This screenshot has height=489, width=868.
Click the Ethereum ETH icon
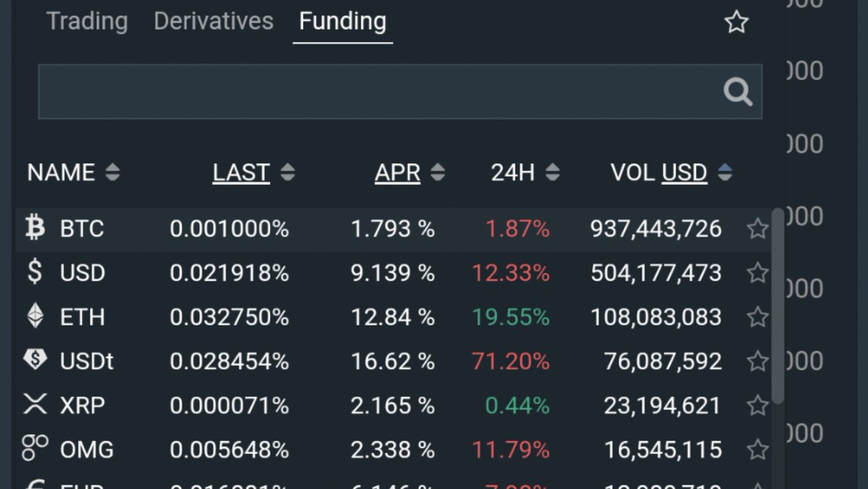pyautogui.click(x=35, y=316)
